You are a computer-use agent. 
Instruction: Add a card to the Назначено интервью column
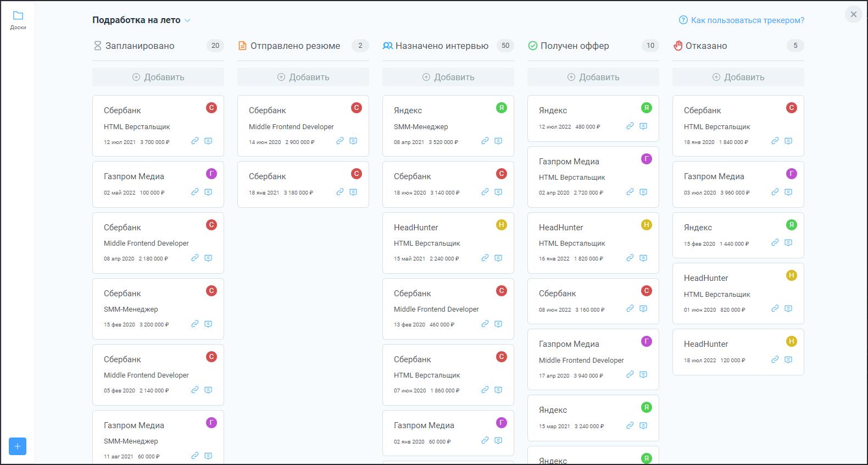(448, 77)
